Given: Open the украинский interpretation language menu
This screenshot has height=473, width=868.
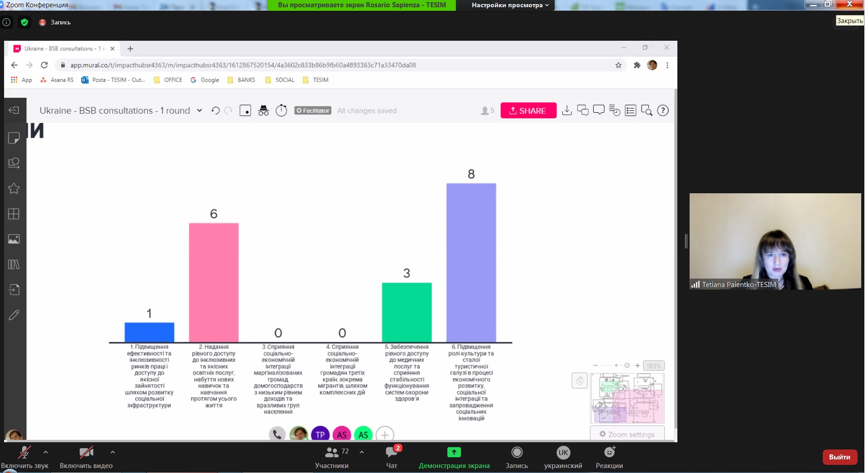Looking at the screenshot, I should pyautogui.click(x=563, y=458).
